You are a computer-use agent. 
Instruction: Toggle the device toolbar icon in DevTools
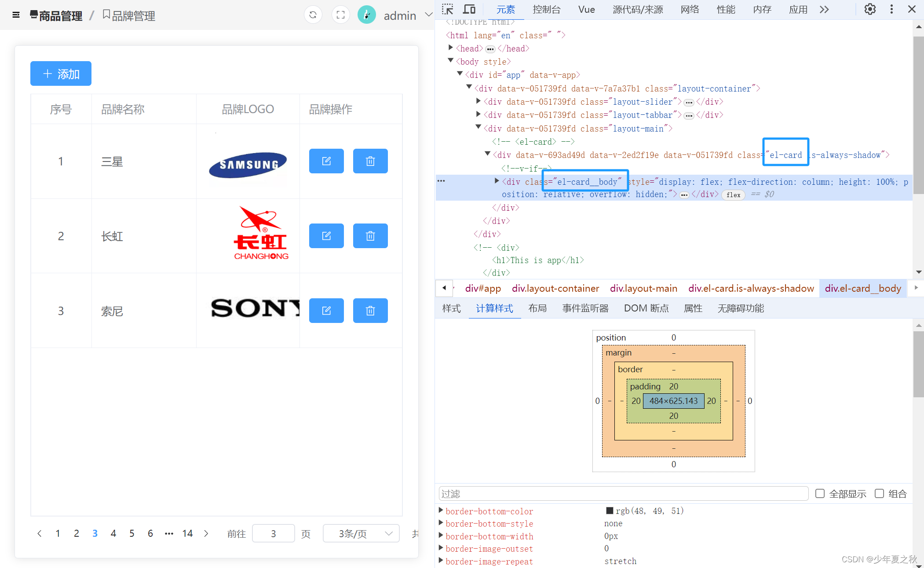point(469,9)
